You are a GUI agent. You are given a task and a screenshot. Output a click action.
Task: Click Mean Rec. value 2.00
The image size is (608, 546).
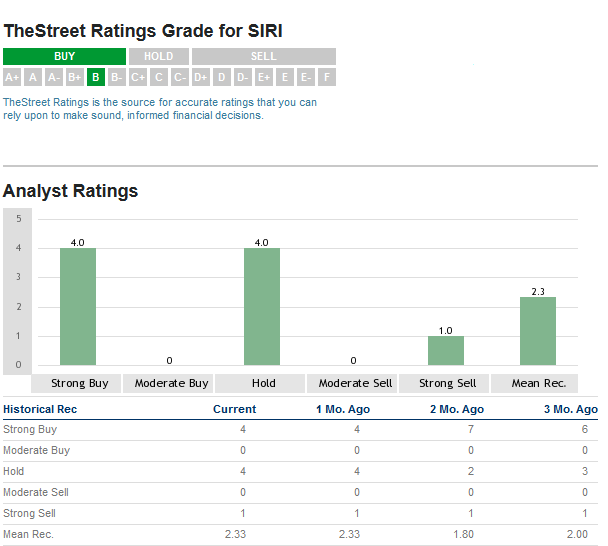[x=577, y=534]
